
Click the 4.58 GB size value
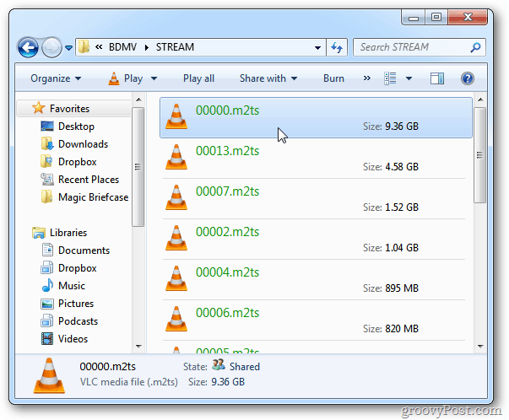point(402,167)
